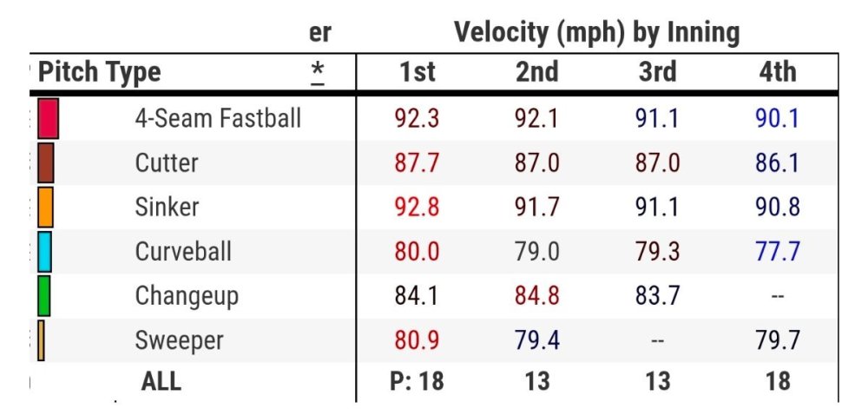
Task: Select the Sweeper pitch type label
Action: click(179, 340)
